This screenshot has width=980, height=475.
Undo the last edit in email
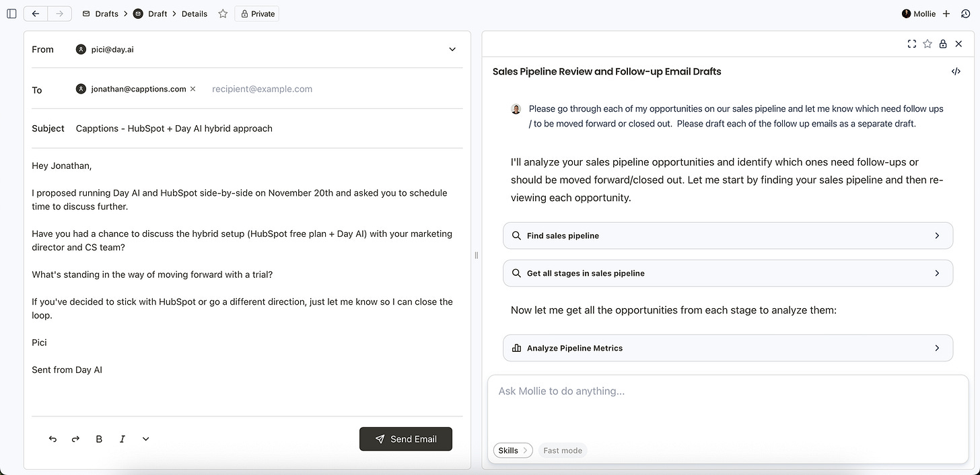click(x=53, y=439)
